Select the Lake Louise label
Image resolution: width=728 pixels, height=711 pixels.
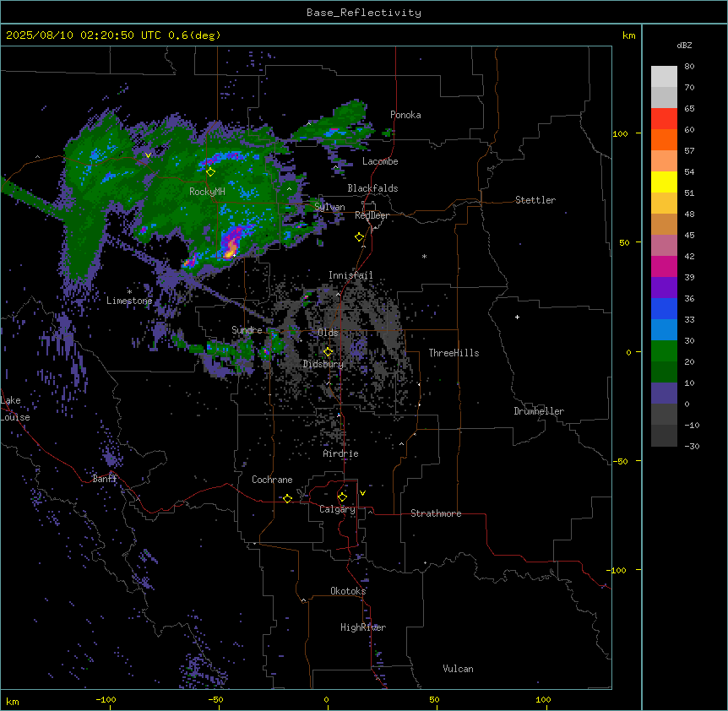[x=14, y=409]
